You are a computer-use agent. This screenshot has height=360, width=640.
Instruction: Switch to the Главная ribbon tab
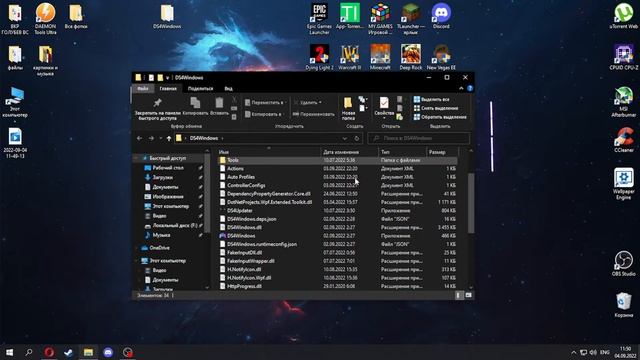click(x=168, y=89)
